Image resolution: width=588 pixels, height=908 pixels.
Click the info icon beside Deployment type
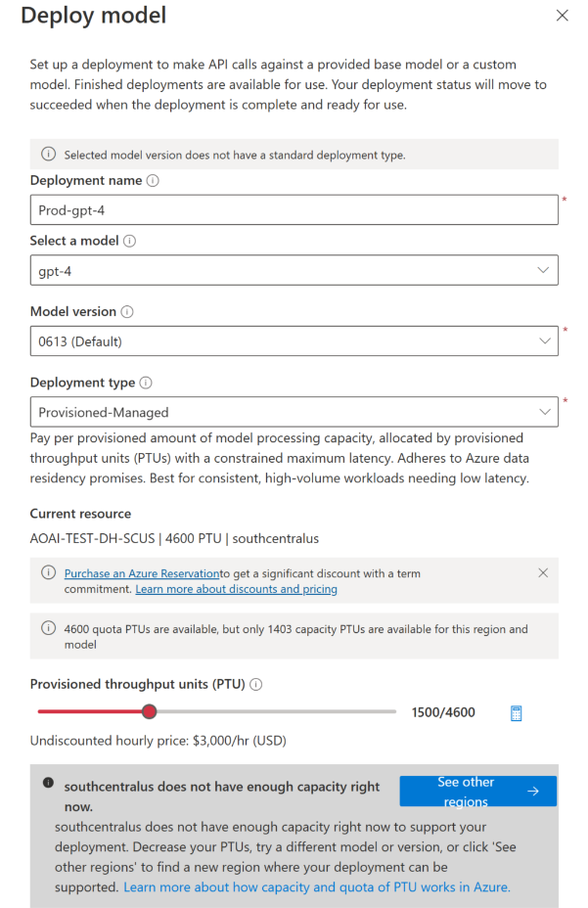click(147, 384)
